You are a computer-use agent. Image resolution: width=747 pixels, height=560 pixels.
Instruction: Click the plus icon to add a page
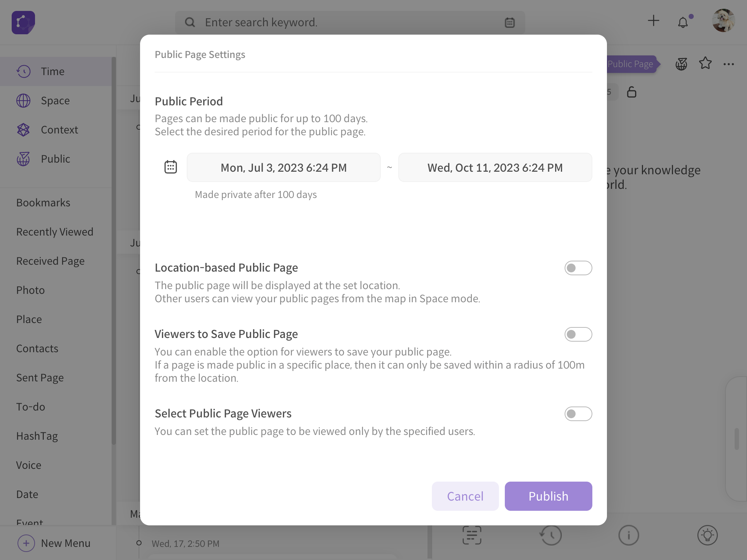click(x=653, y=21)
